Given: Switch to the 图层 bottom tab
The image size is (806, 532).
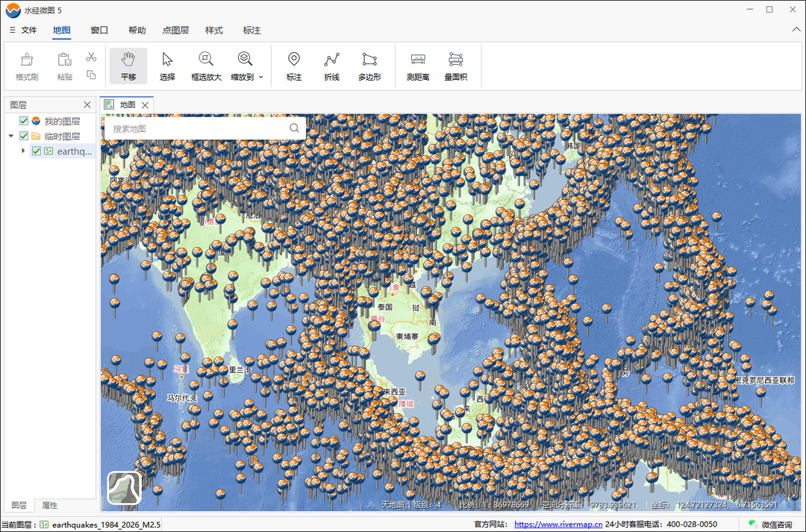Looking at the screenshot, I should (19, 505).
